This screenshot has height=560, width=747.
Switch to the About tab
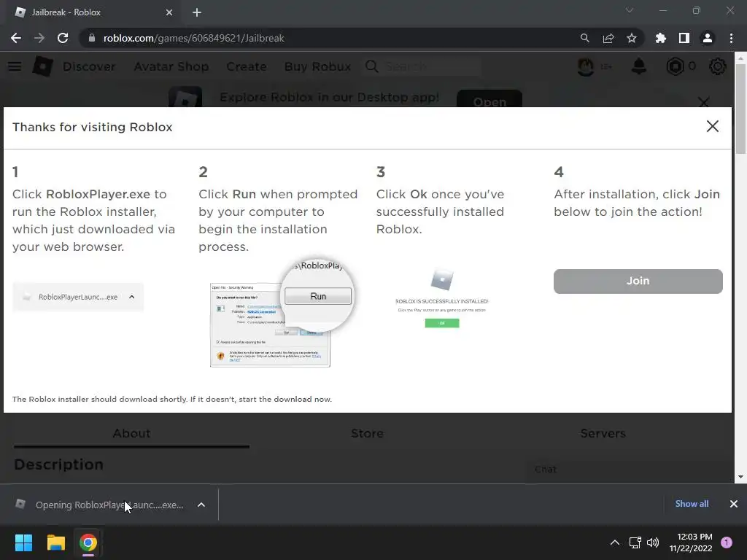click(131, 433)
